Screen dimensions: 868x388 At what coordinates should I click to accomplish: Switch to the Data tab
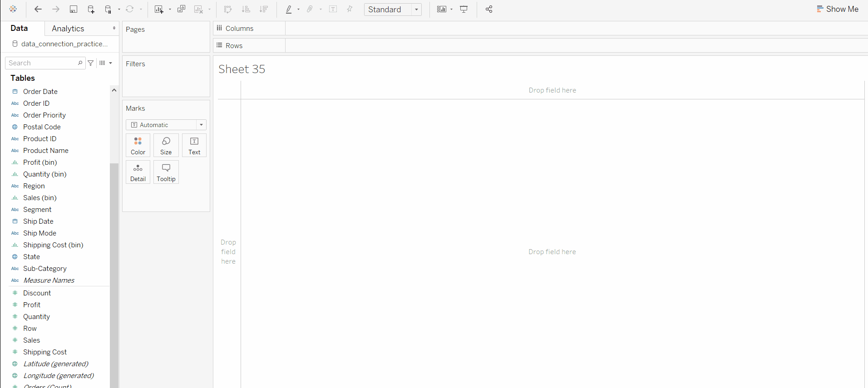pyautogui.click(x=19, y=28)
